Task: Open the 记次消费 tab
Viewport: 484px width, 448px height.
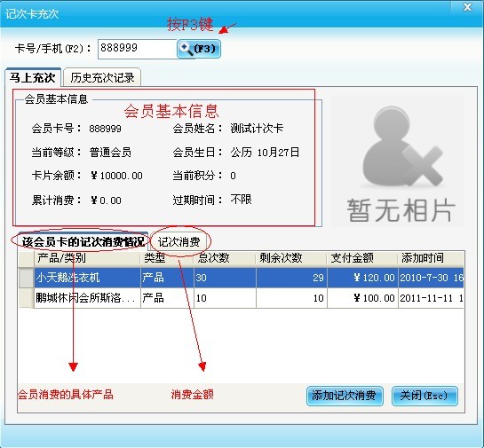Action: click(179, 242)
